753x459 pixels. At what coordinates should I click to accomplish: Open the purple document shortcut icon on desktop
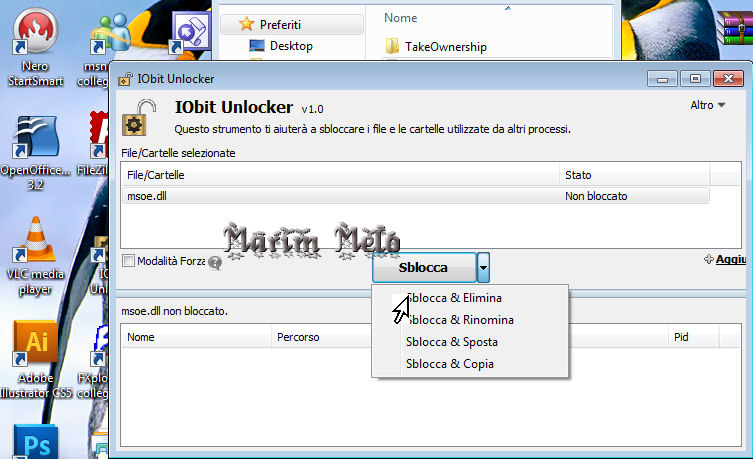191,32
